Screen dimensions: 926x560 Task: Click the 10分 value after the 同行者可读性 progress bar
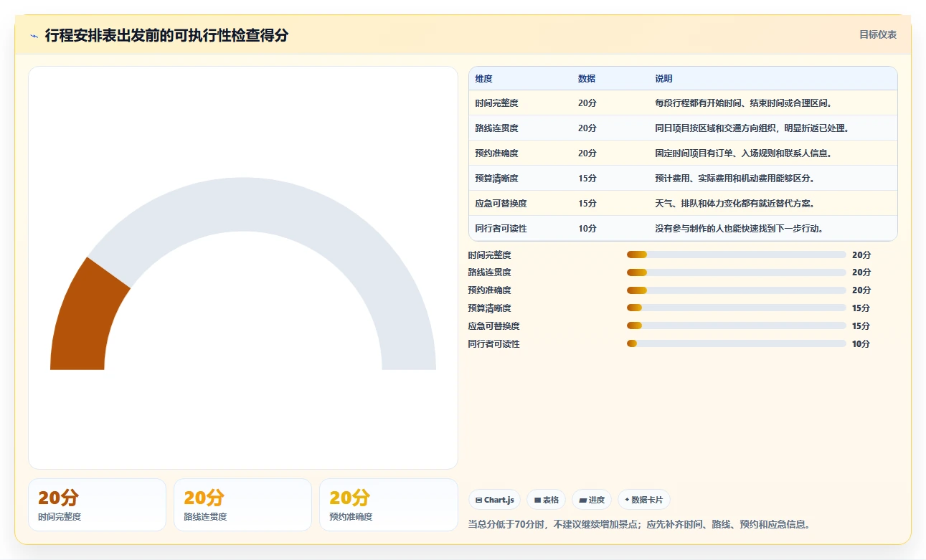click(861, 343)
